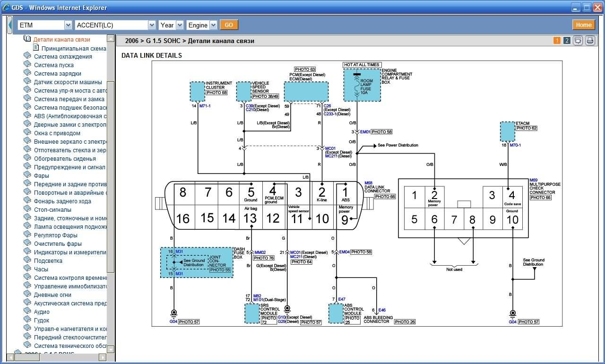This screenshot has width=605, height=364.
Task: Click the PHOTO 76 link near MM02
Action: point(264,258)
